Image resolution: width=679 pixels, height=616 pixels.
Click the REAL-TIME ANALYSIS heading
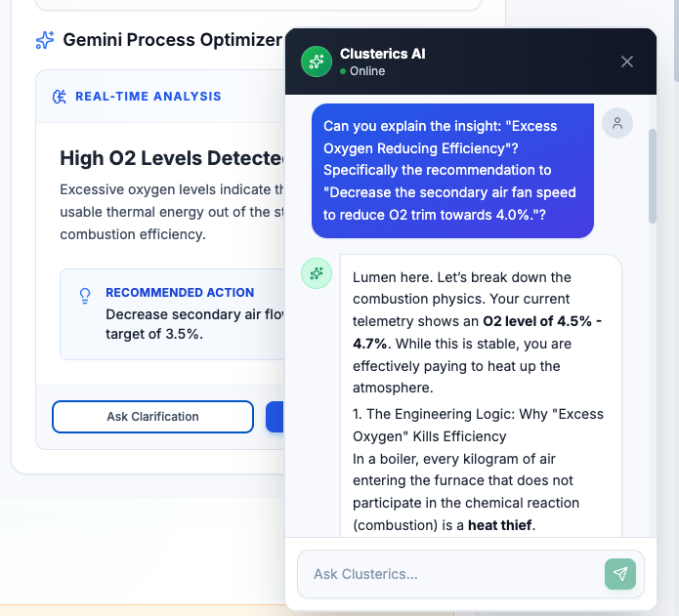pyautogui.click(x=149, y=97)
